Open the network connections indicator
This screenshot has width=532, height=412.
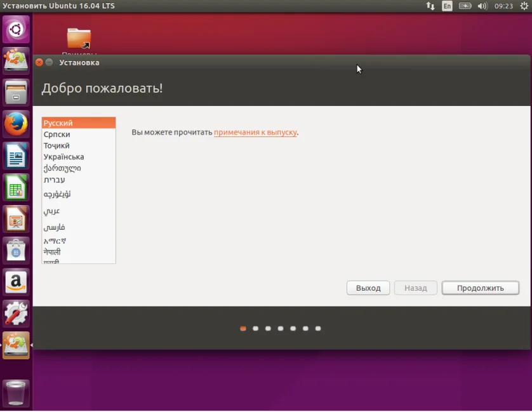click(430, 6)
